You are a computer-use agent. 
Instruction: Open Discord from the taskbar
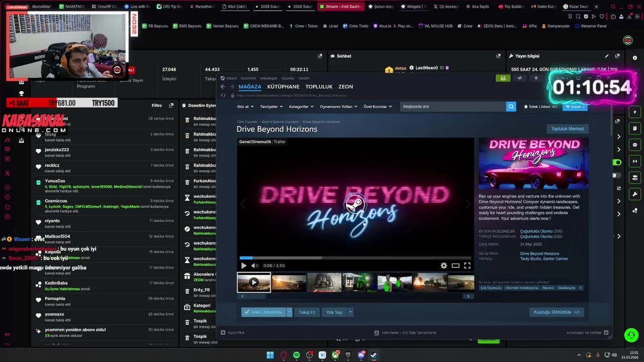point(361,355)
